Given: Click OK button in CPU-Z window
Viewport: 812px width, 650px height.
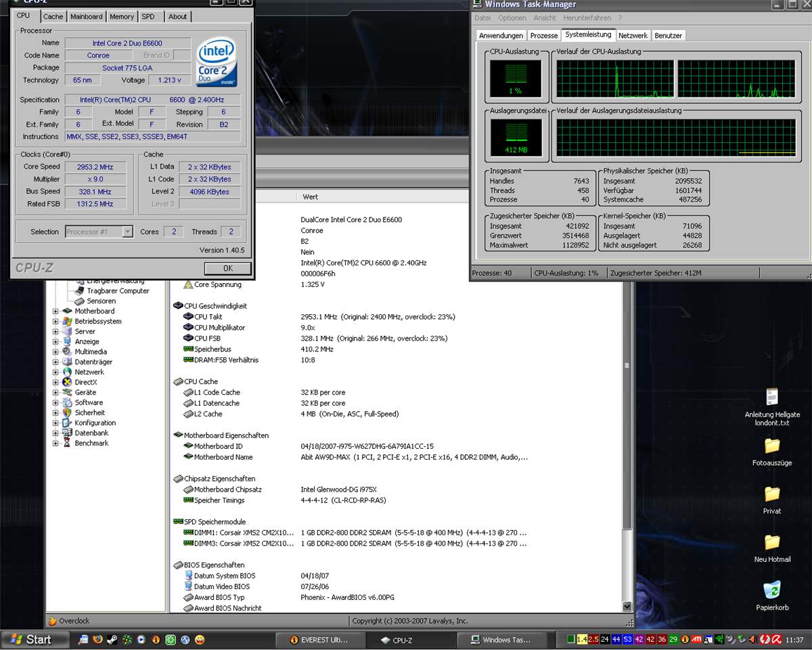Looking at the screenshot, I should point(228,268).
